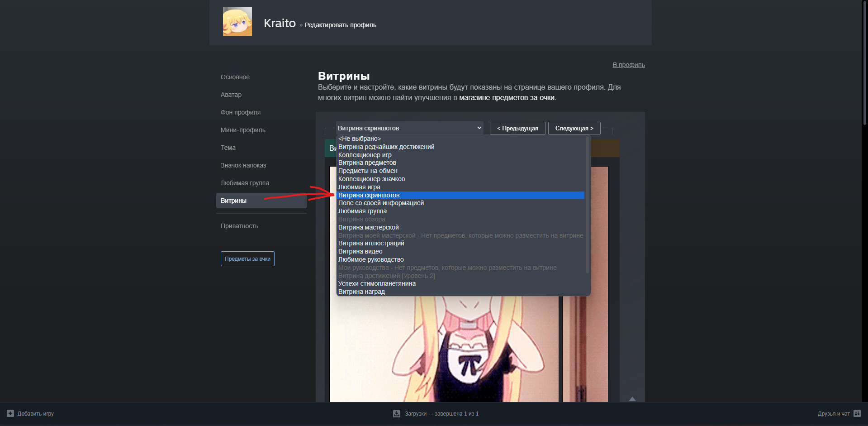The height and width of the screenshot is (426, 868).
Task: Click the Kraito profile avatar
Action: click(237, 22)
